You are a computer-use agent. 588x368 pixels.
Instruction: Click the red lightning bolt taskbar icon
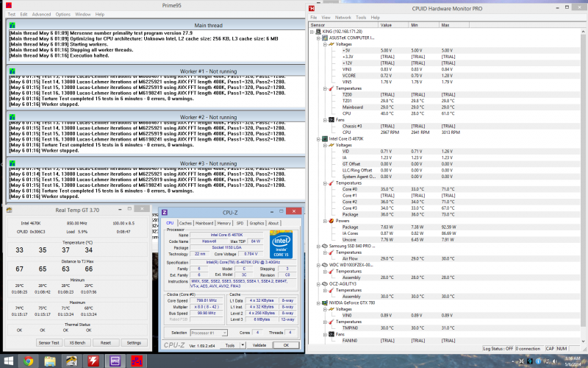point(93,361)
